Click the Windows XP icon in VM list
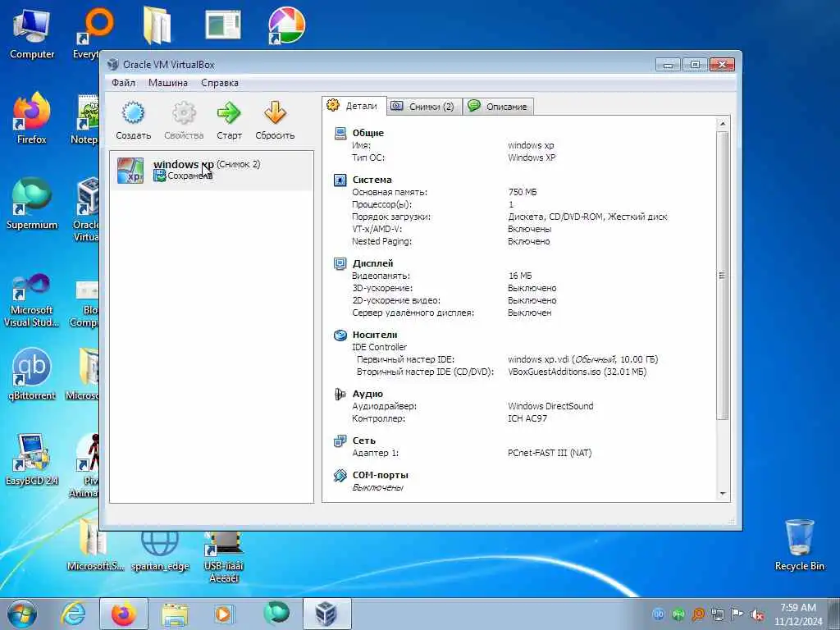Viewport: 840px width, 630px height. point(130,171)
